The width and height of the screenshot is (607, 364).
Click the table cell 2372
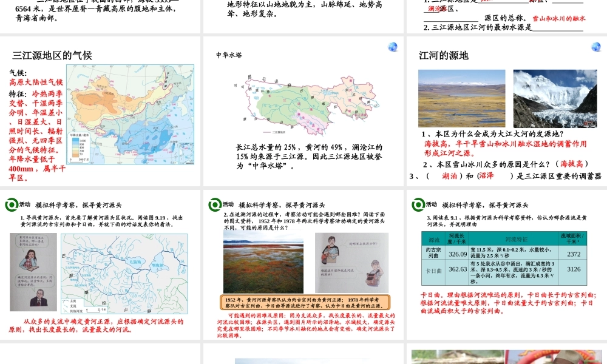574,254
